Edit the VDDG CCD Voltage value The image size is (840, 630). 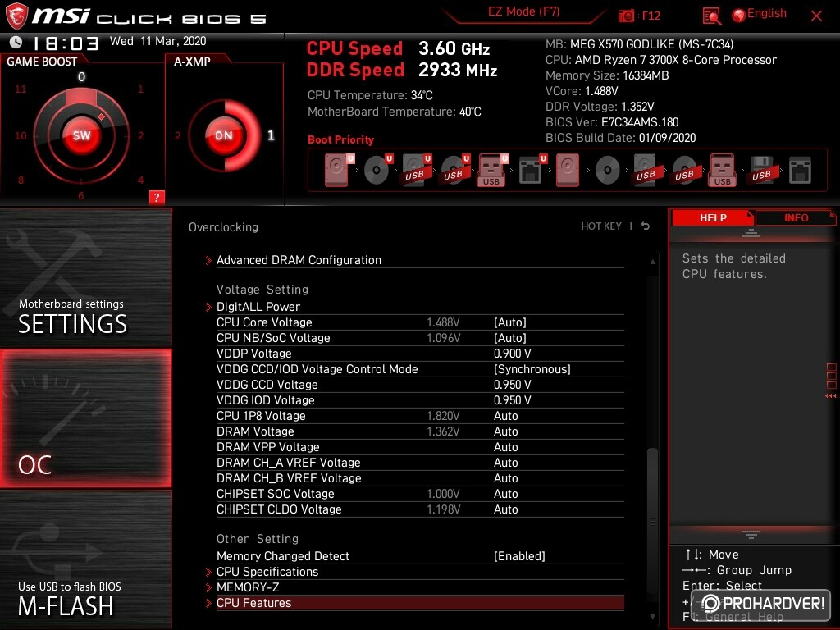click(512, 384)
